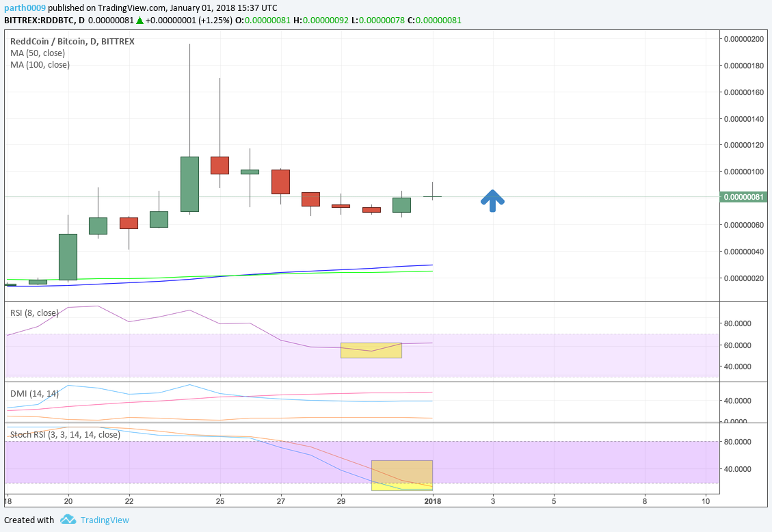
Task: Click the 25 label on date axis
Action: click(x=220, y=501)
